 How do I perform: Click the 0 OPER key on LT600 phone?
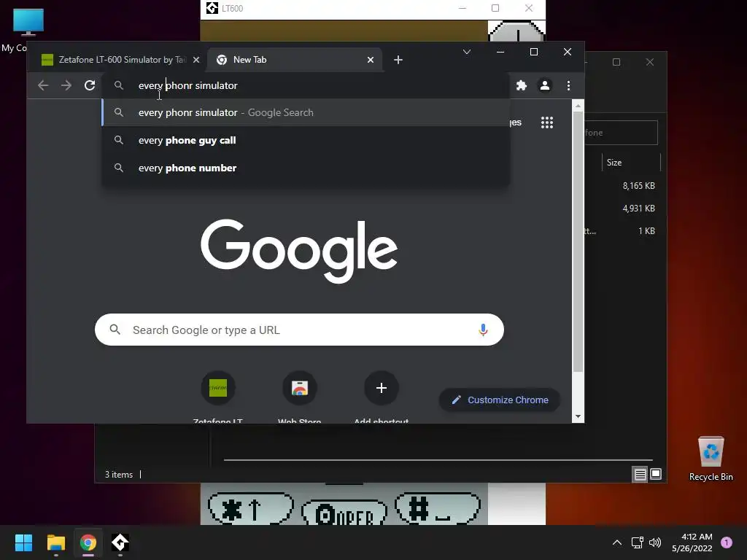click(x=344, y=513)
